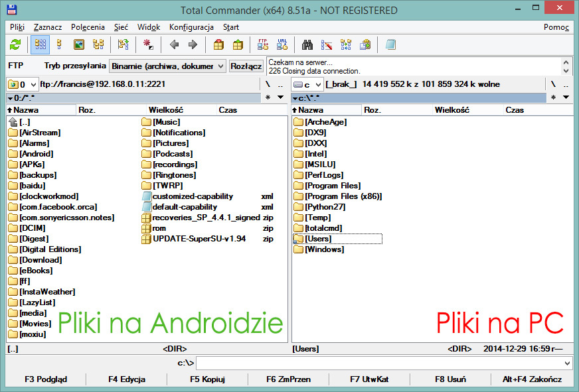Go forward with the right arrow icon
Image resolution: width=579 pixels, height=392 pixels.
(x=193, y=44)
